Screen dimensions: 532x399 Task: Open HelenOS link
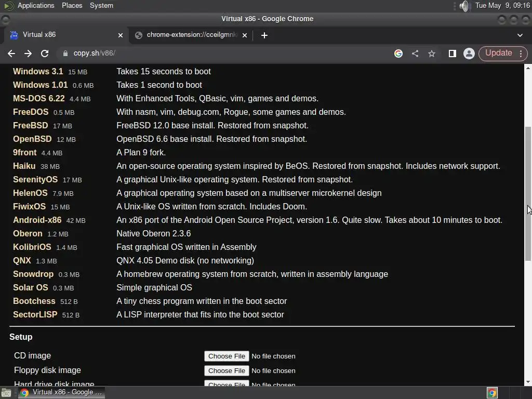tap(30, 193)
